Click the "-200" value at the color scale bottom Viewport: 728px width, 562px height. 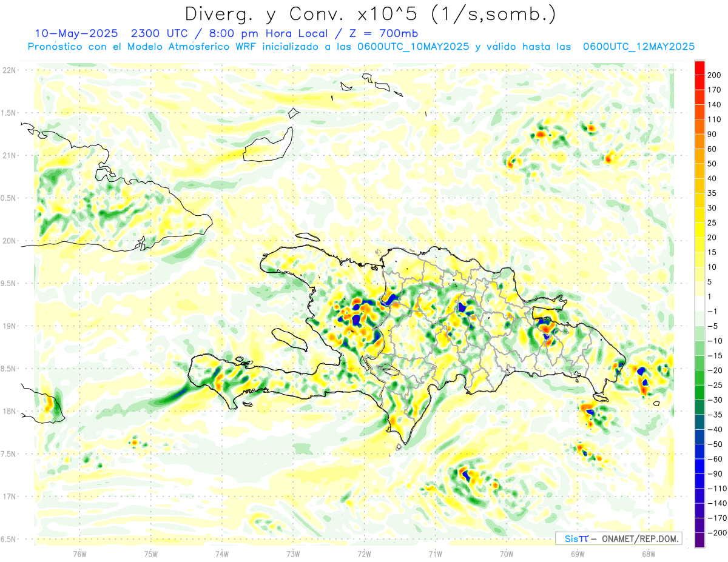(x=716, y=533)
